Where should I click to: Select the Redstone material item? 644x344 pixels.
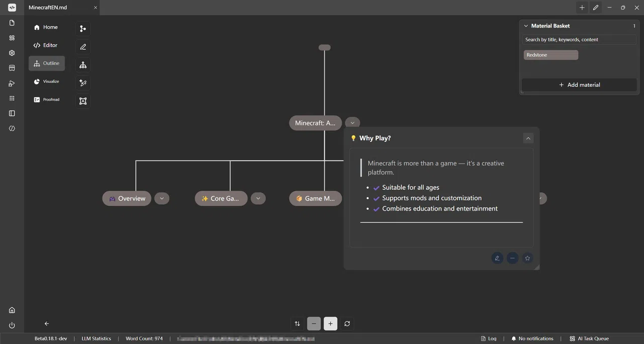(x=551, y=55)
